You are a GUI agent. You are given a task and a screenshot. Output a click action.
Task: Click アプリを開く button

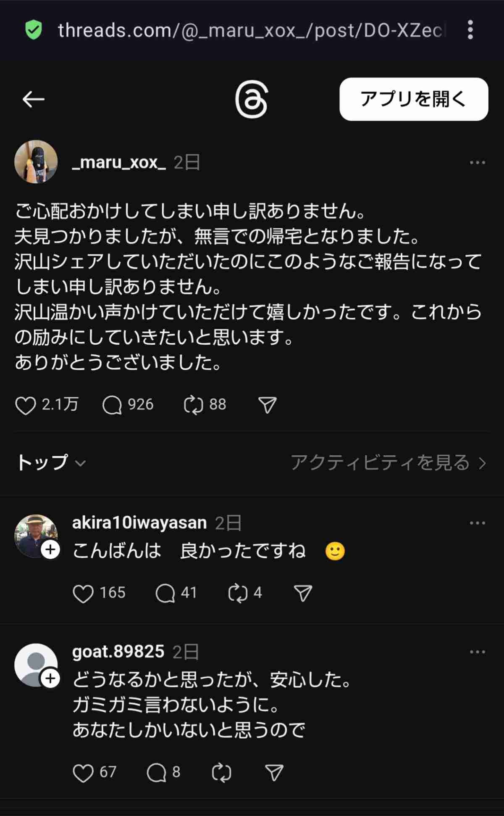point(414,99)
